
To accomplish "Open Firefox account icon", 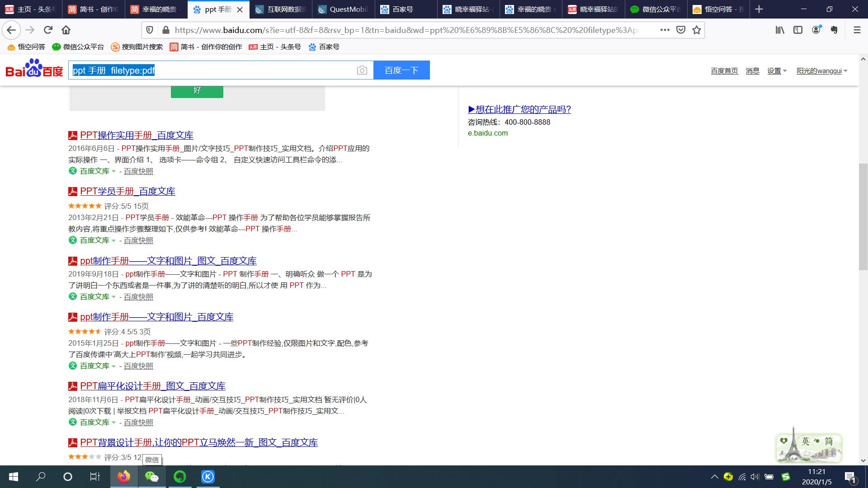I will (816, 30).
